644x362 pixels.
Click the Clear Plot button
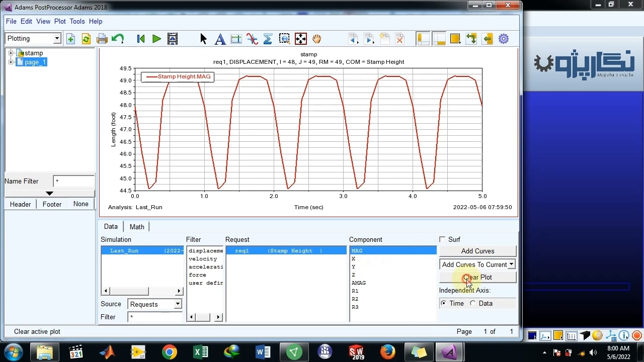(x=477, y=277)
